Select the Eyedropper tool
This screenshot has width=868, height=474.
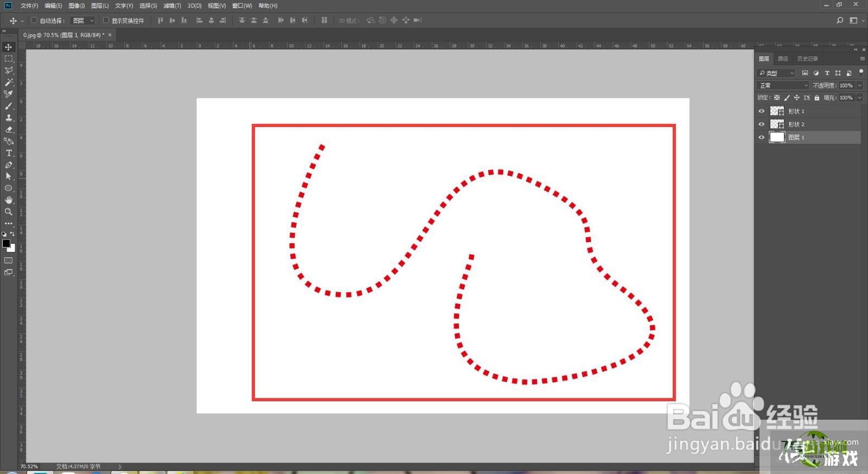9,94
